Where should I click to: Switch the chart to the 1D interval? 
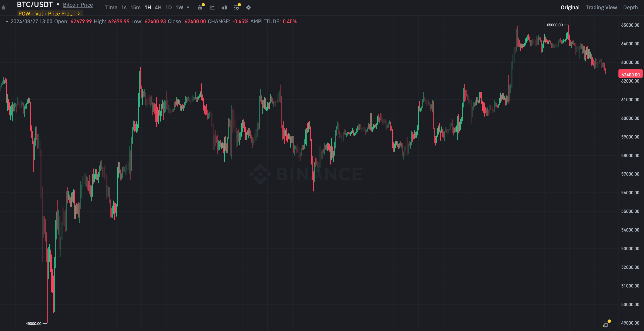[x=169, y=8]
